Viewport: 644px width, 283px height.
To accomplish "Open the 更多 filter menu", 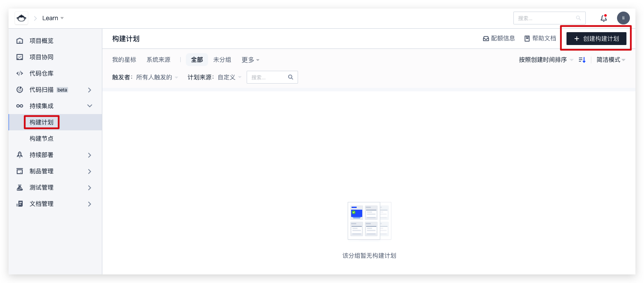I will [250, 60].
